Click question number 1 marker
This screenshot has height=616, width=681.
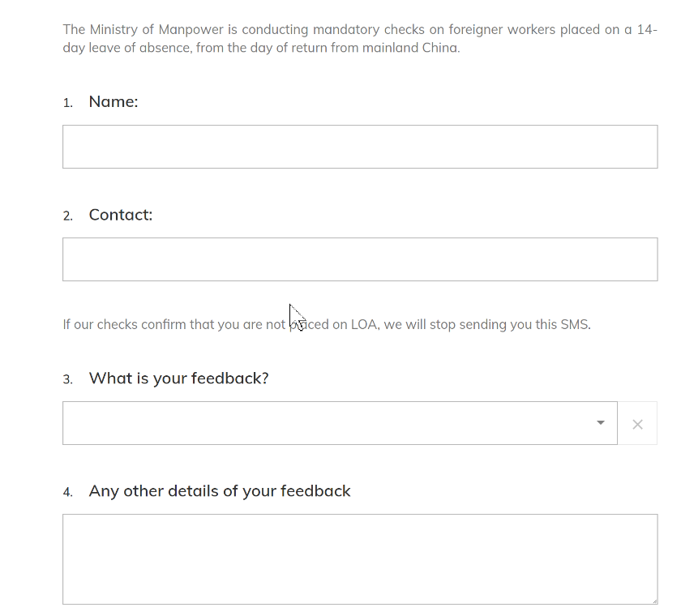coord(68,103)
